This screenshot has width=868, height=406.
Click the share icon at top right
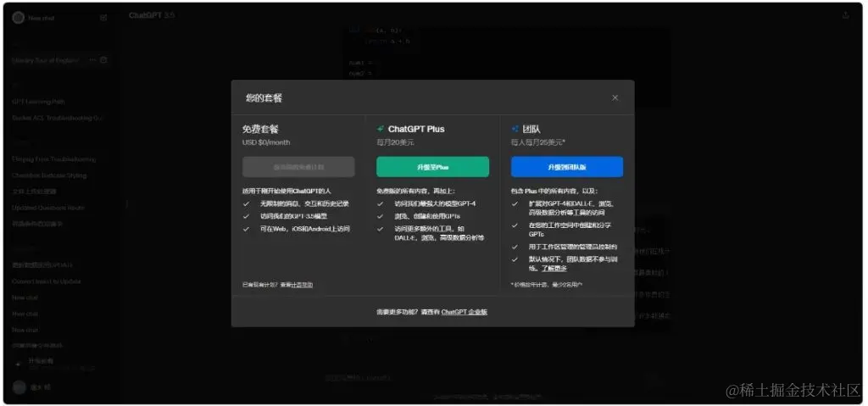845,15
